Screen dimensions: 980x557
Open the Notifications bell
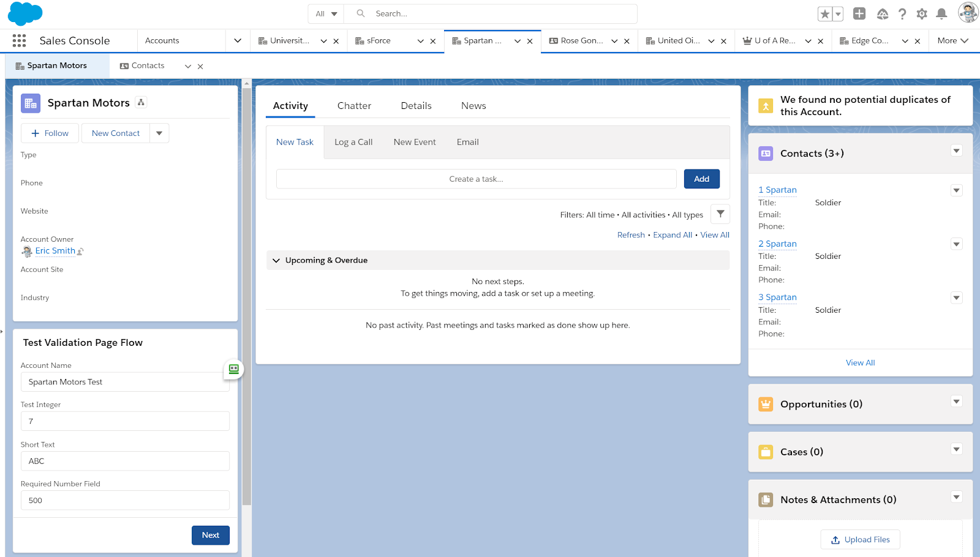coord(942,13)
